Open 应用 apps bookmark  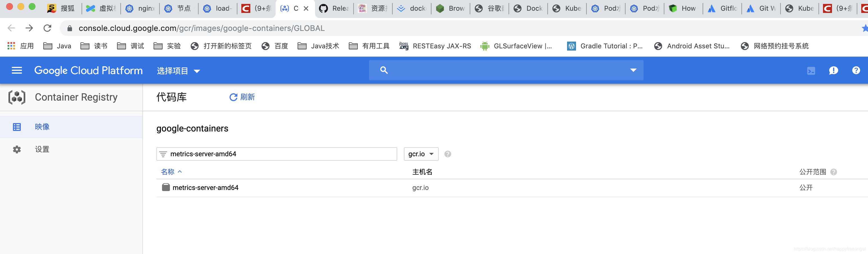(x=21, y=46)
